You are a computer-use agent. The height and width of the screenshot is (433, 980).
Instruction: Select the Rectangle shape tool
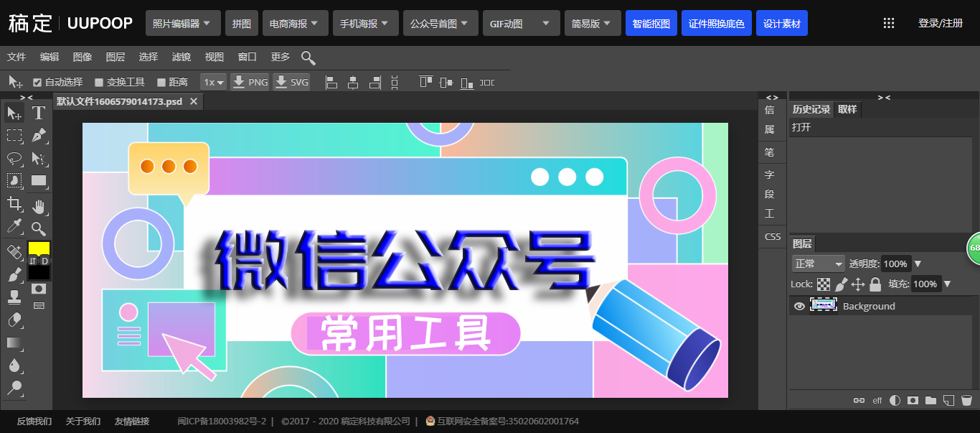pyautogui.click(x=39, y=180)
